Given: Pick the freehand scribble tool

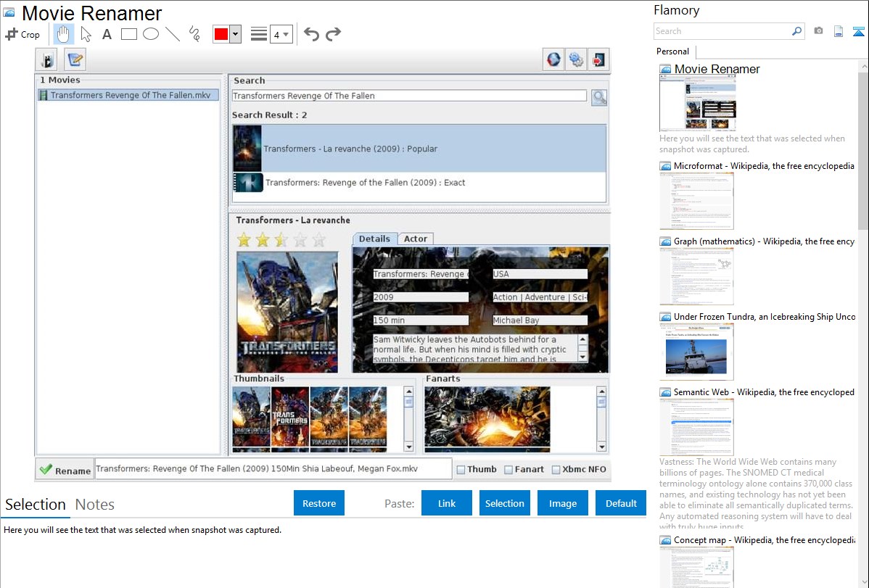Looking at the screenshot, I should 194,34.
